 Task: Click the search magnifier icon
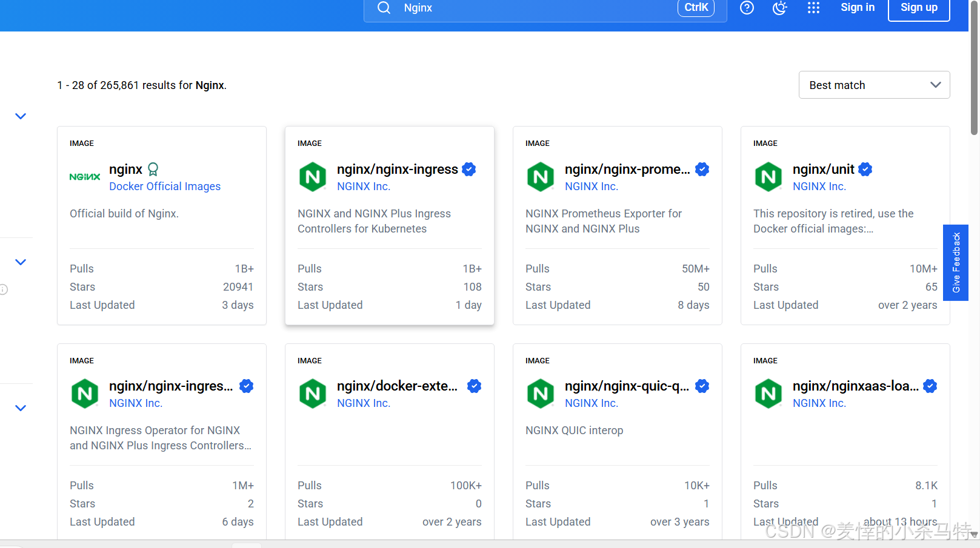(384, 7)
